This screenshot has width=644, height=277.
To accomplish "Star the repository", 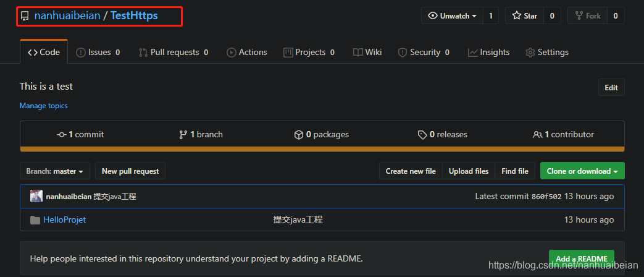I will coord(524,15).
